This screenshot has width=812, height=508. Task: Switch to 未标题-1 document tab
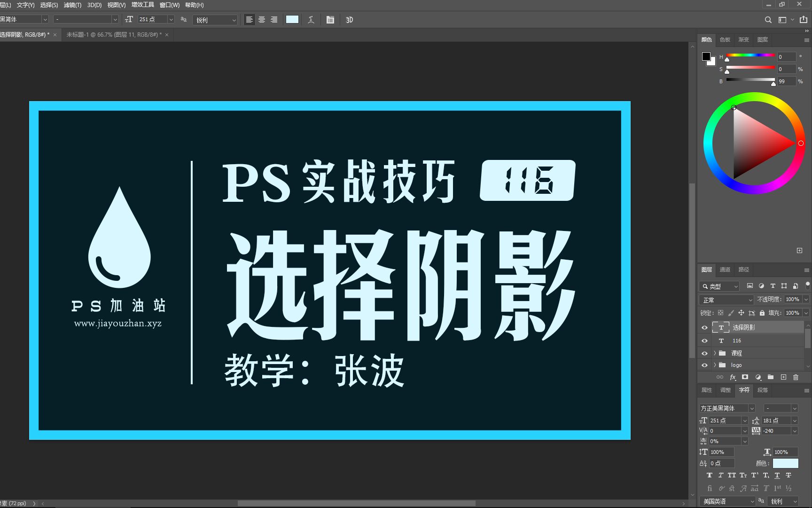[114, 35]
